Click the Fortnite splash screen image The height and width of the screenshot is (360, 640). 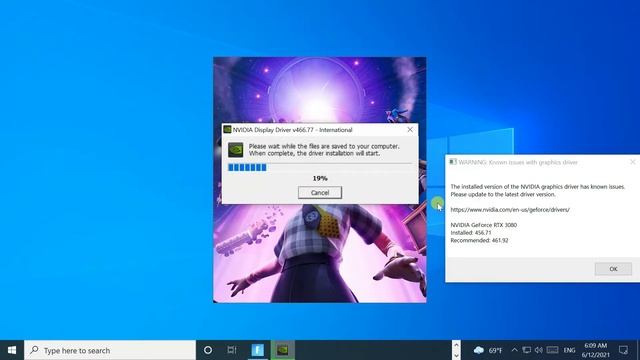(320, 253)
